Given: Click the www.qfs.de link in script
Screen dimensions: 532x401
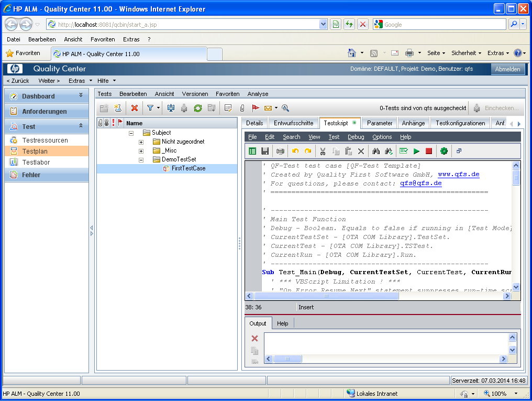Looking at the screenshot, I should click(458, 175).
